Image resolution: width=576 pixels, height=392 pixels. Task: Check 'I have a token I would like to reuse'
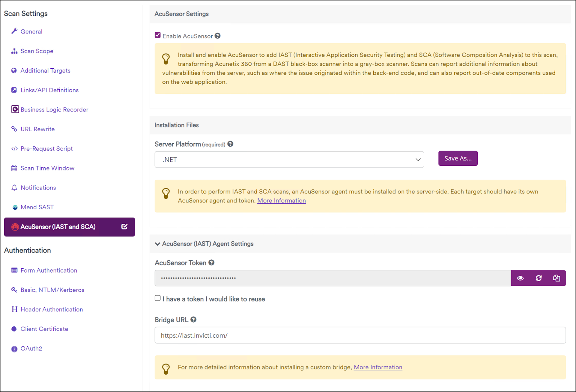[158, 298]
